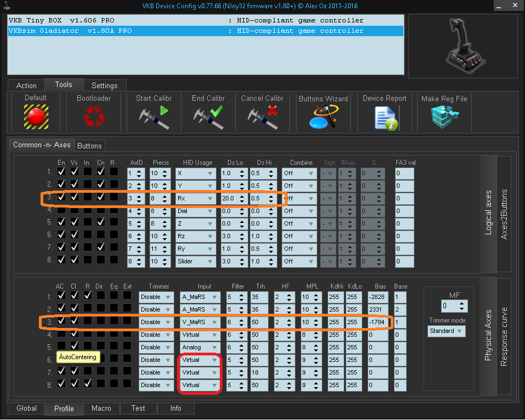Open Input dropdown showing Analog
This screenshot has height=420, width=525.
[x=200, y=347]
